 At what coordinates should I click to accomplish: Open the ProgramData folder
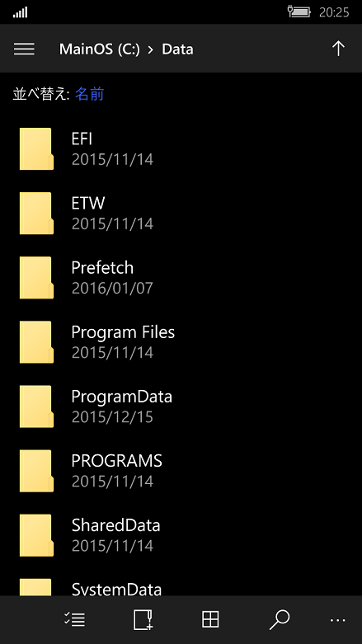(181, 407)
